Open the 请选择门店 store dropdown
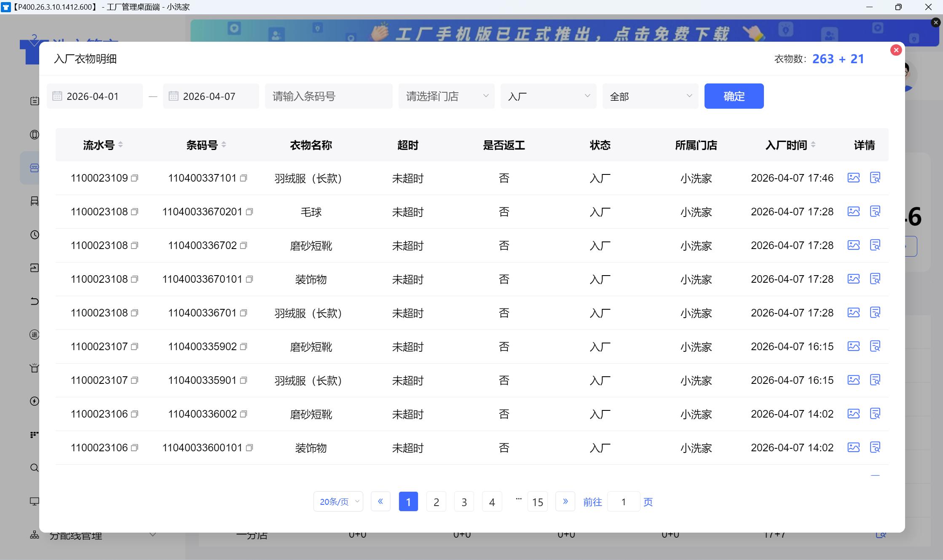 446,96
